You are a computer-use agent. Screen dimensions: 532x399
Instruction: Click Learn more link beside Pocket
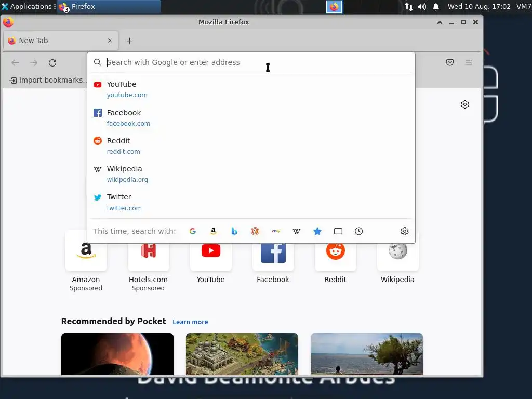point(190,322)
